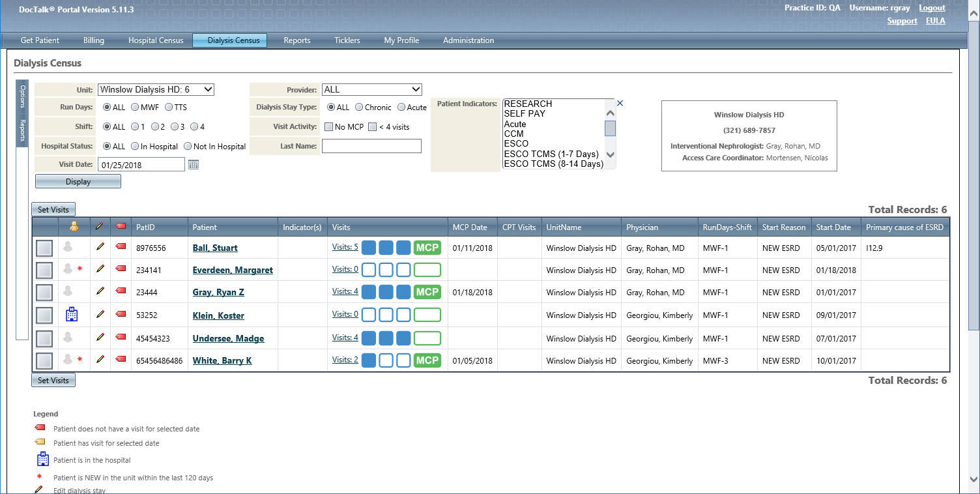980x494 pixels.
Task: Open the Unit dropdown
Action: (156, 89)
